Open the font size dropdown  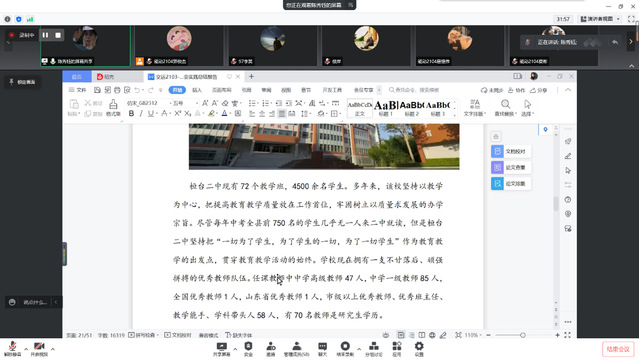(x=196, y=103)
